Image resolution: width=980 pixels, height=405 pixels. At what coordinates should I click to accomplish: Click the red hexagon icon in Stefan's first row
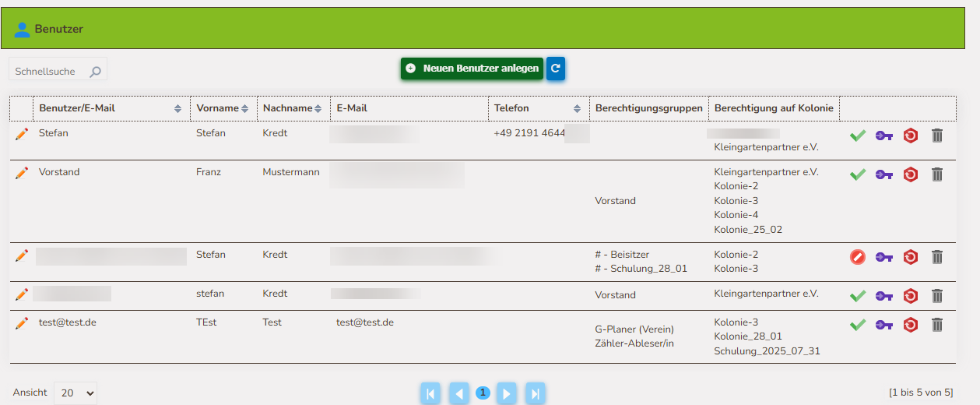coord(910,136)
